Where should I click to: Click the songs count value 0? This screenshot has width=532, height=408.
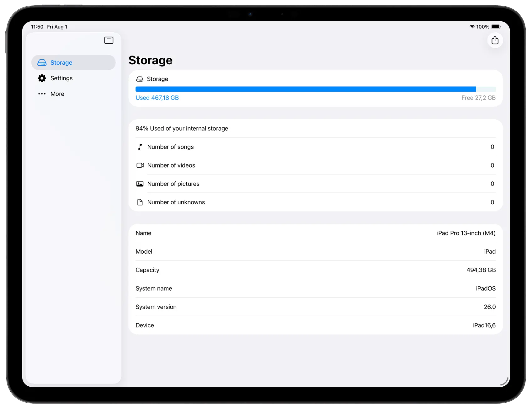click(492, 147)
